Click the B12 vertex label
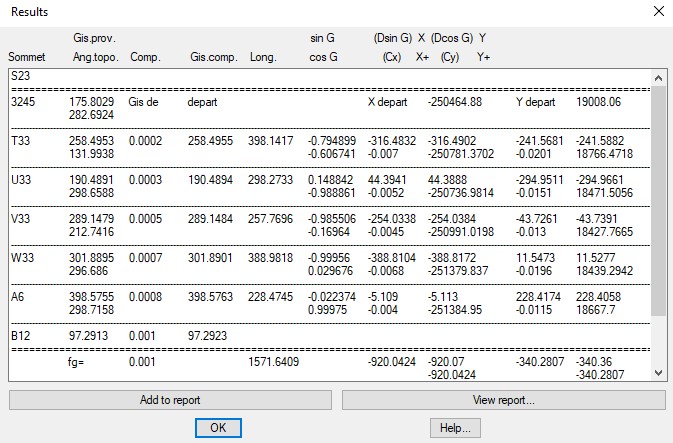Screen dimensions: 673x443 tap(20, 336)
